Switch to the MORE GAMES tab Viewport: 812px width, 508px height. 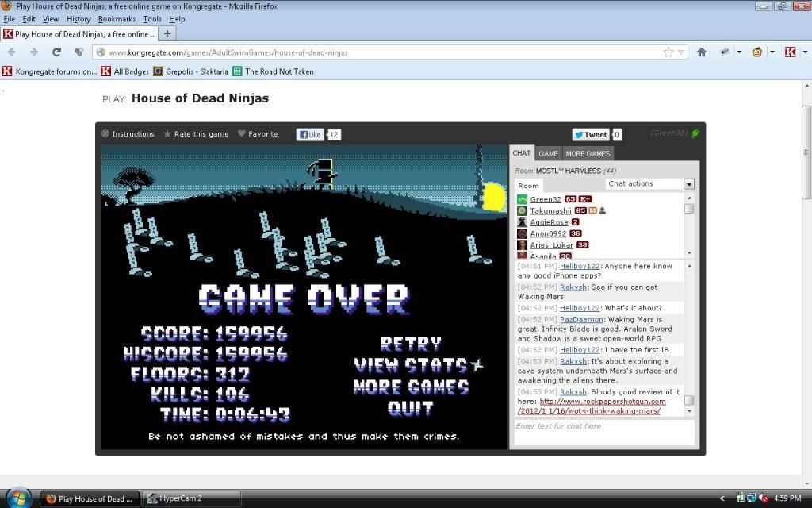pyautogui.click(x=588, y=153)
